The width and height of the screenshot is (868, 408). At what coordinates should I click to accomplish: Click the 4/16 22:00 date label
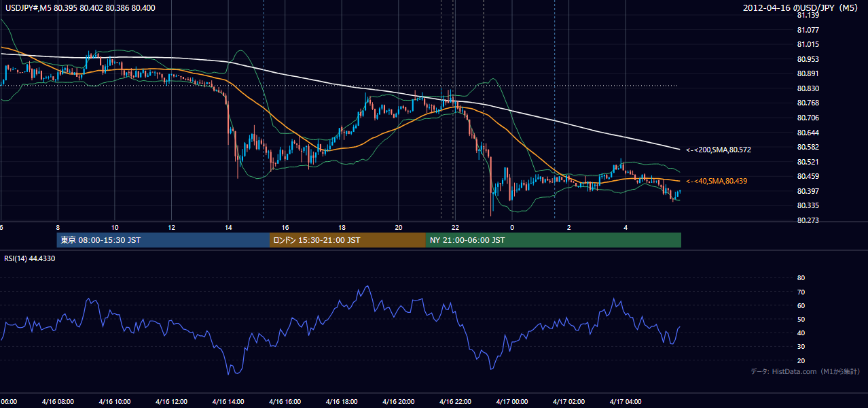point(455,401)
